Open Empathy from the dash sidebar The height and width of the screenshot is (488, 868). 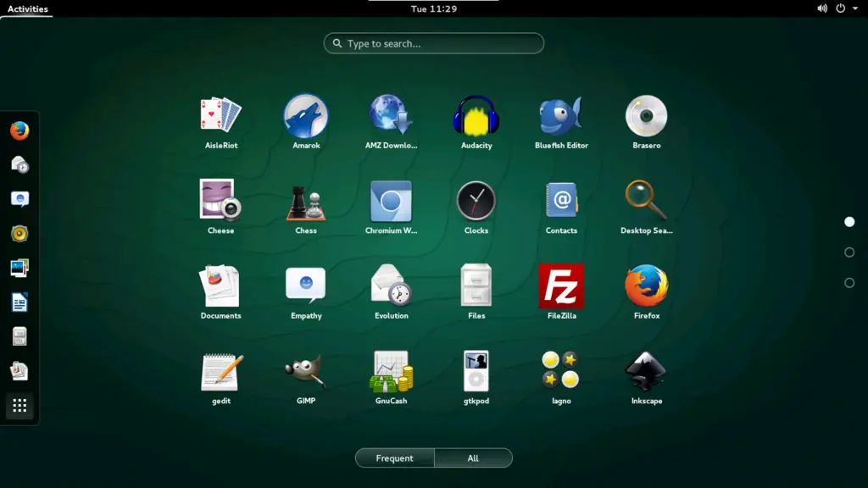pos(19,199)
